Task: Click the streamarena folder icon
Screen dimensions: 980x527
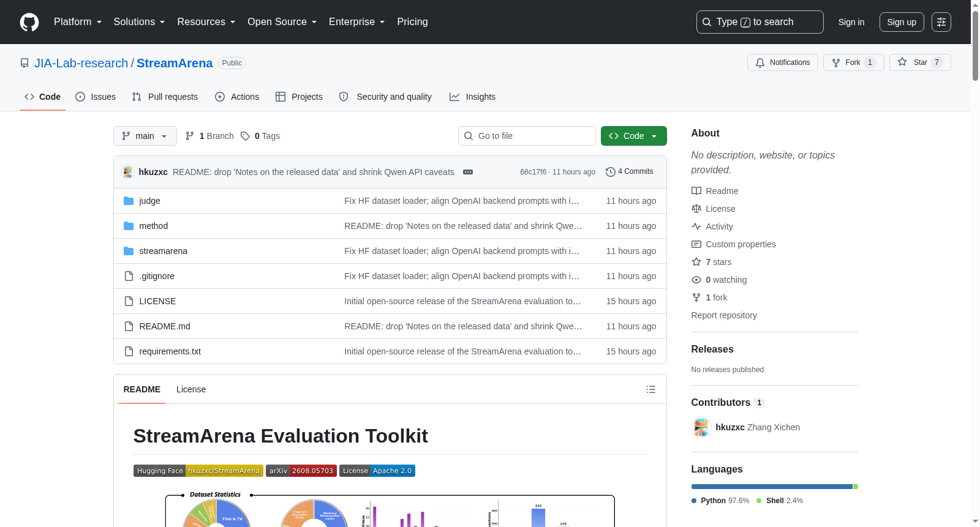Action: click(129, 251)
